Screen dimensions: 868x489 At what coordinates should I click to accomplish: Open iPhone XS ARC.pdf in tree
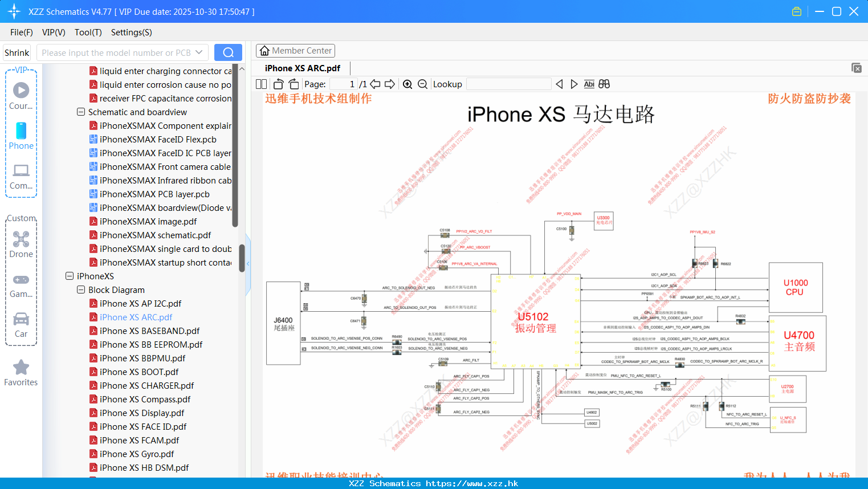(136, 317)
